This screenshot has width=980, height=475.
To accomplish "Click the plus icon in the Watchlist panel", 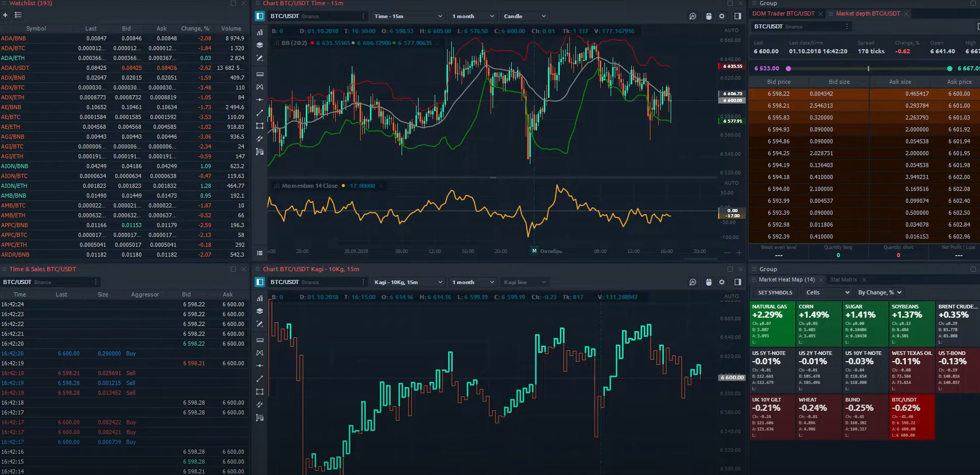I will pyautogui.click(x=5, y=15).
